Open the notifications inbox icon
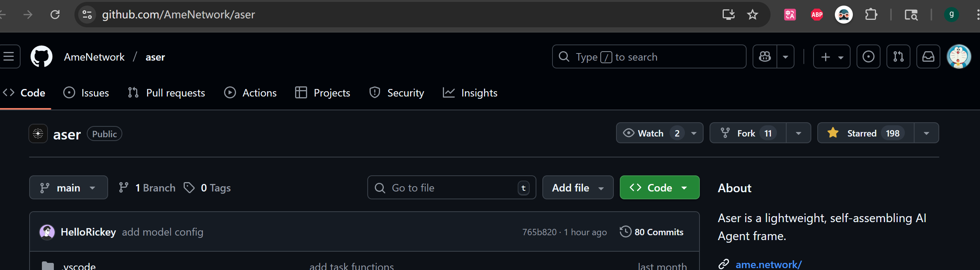Image resolution: width=980 pixels, height=270 pixels. point(928,57)
